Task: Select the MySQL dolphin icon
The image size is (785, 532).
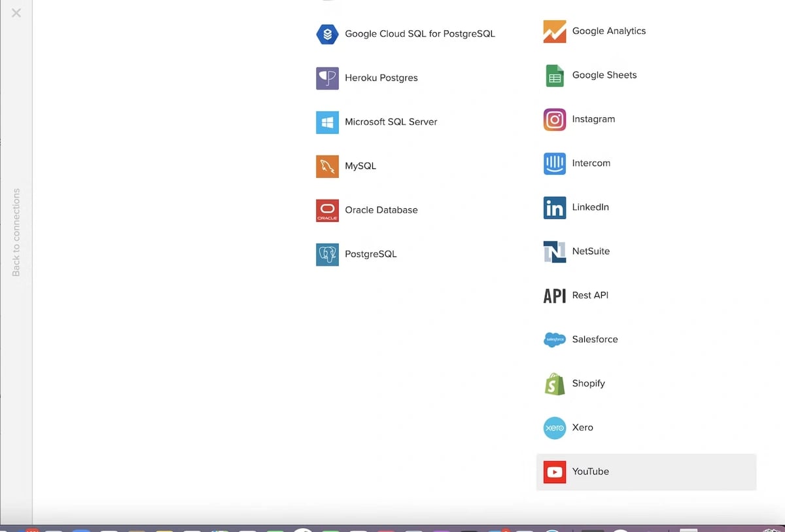Action: [327, 166]
